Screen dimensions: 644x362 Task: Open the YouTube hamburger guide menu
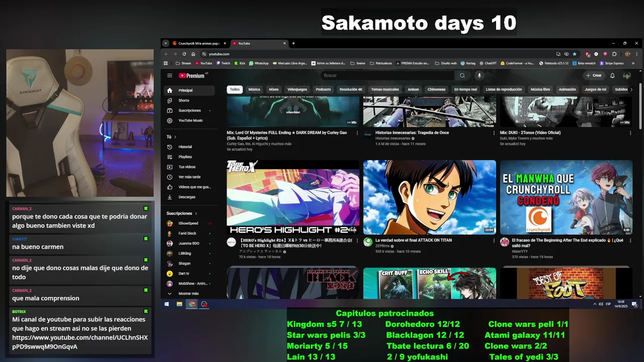[170, 75]
